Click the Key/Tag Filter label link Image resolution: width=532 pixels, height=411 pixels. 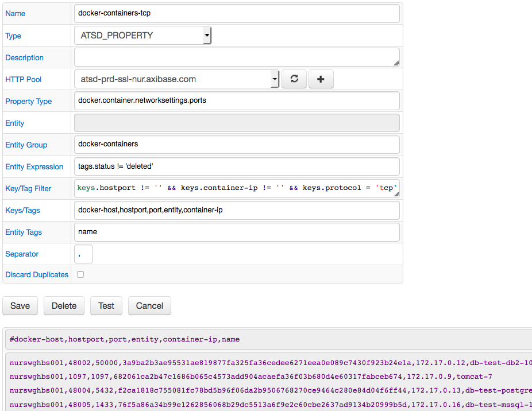pyautogui.click(x=28, y=188)
